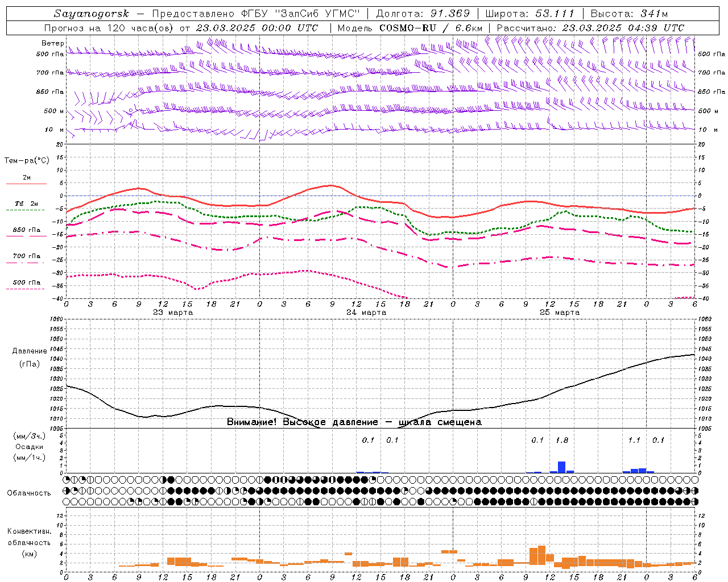Click the '23 марта' date label
728x582 pixels.
coord(173,312)
